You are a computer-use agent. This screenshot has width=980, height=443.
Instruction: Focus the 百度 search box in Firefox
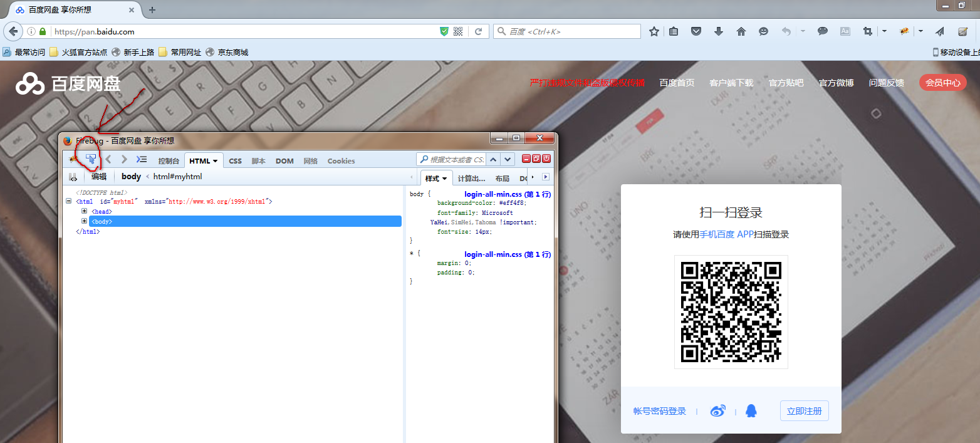tap(567, 31)
